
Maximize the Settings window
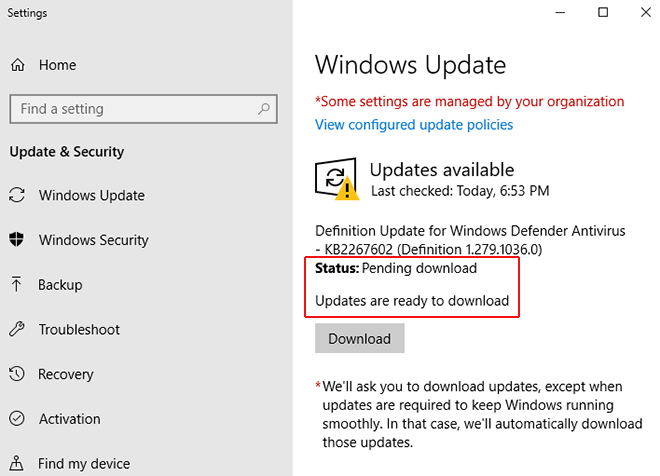tap(603, 12)
